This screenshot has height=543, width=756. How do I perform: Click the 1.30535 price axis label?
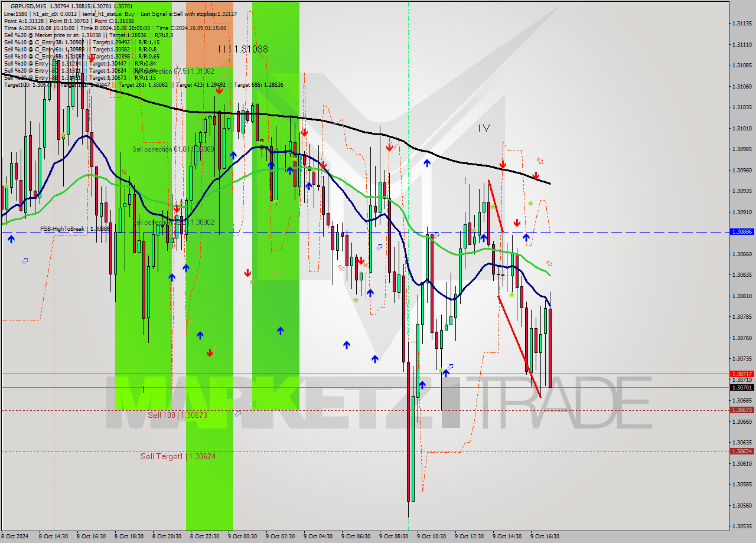(x=742, y=526)
